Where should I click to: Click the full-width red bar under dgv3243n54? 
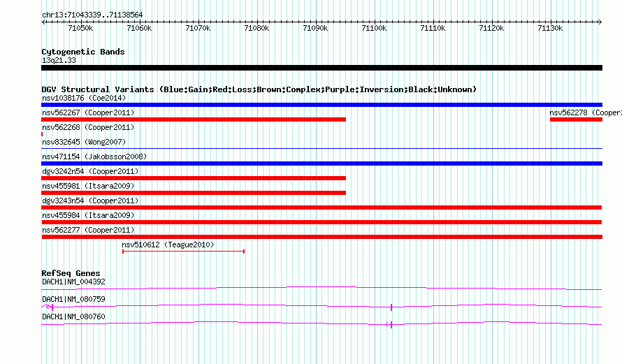(321, 208)
